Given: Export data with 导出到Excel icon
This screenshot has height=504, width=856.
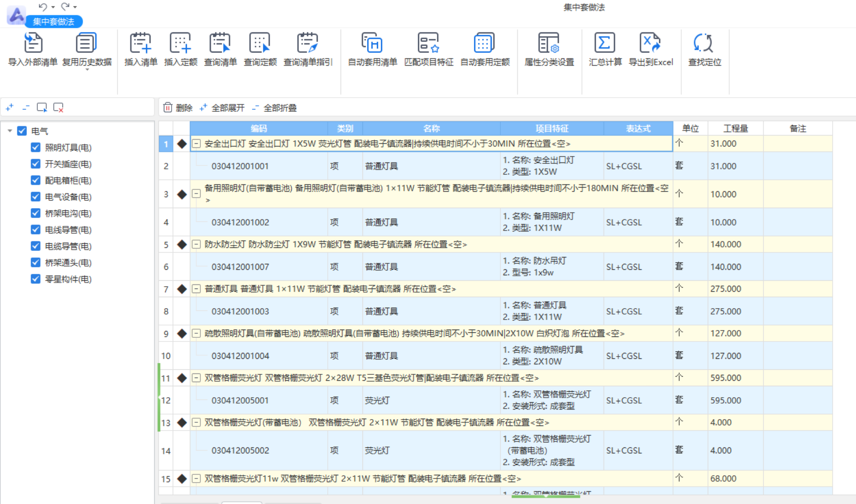Looking at the screenshot, I should 651,49.
